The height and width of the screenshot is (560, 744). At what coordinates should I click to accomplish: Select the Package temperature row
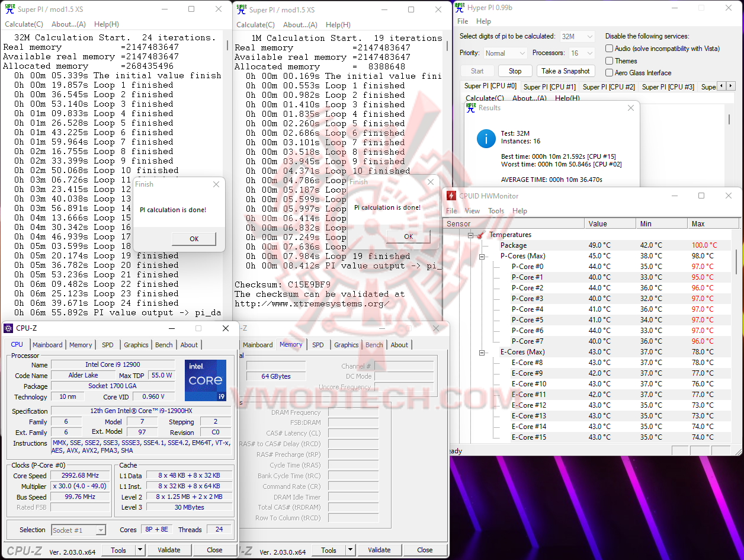(x=588, y=245)
